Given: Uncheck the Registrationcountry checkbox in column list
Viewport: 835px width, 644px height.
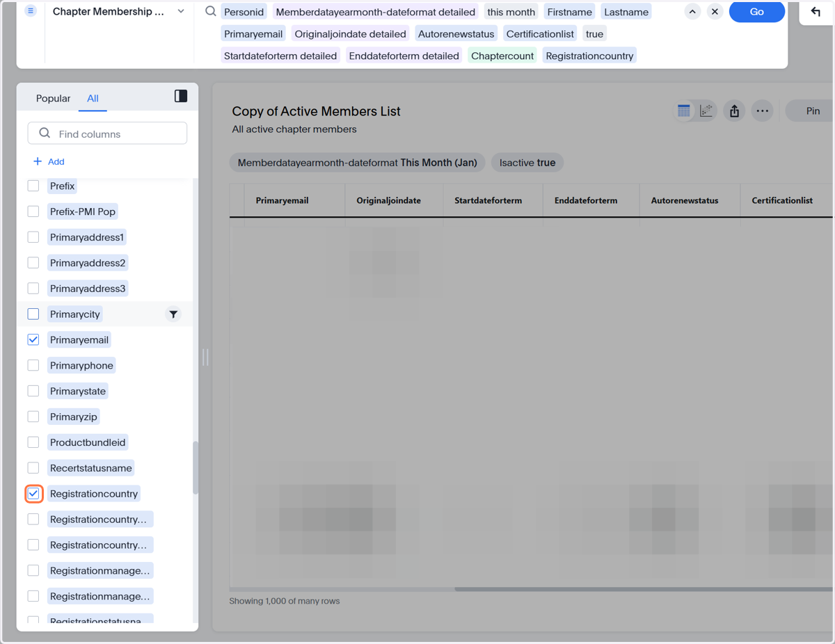Looking at the screenshot, I should [33, 494].
